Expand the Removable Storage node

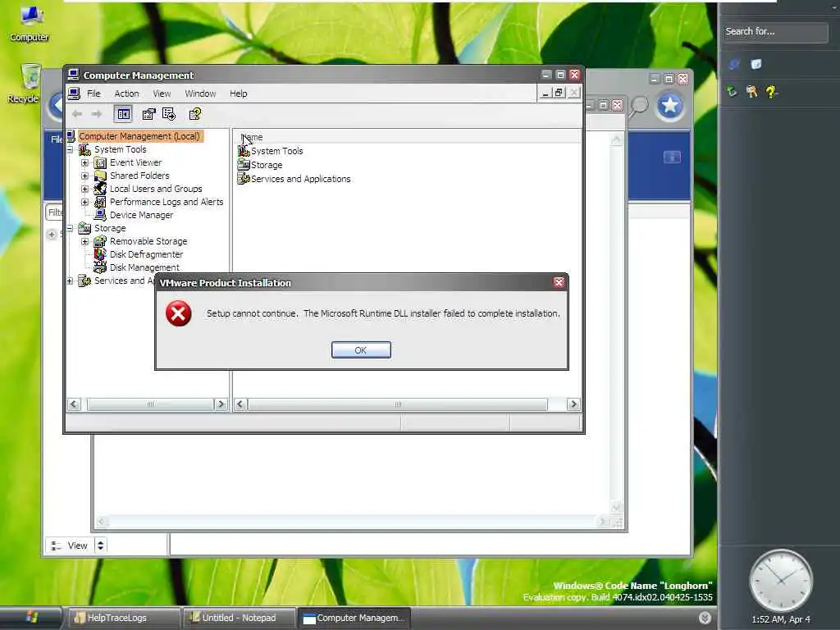[84, 241]
